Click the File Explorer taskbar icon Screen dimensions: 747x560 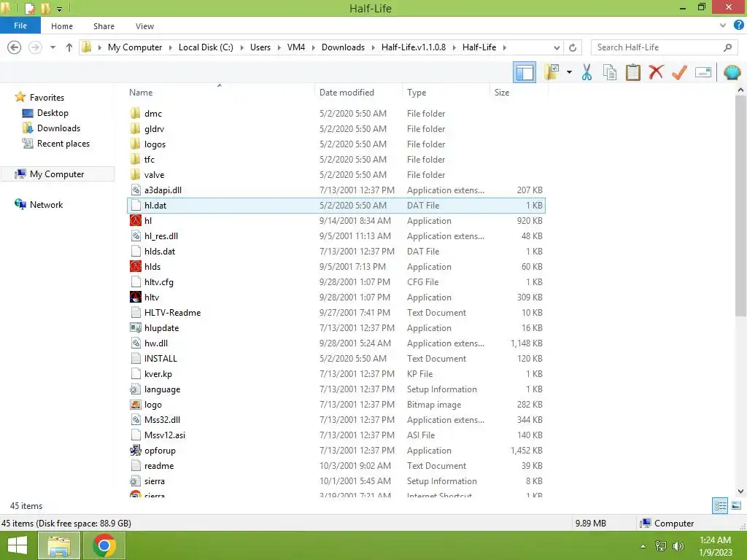58,545
